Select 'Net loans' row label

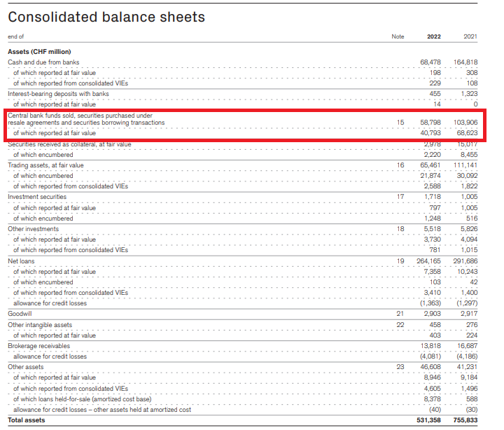point(21,261)
